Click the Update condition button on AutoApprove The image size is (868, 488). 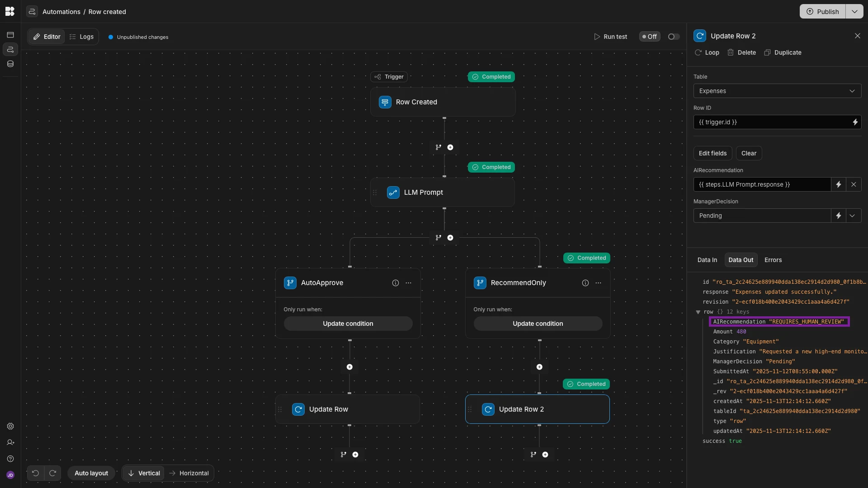pos(348,324)
